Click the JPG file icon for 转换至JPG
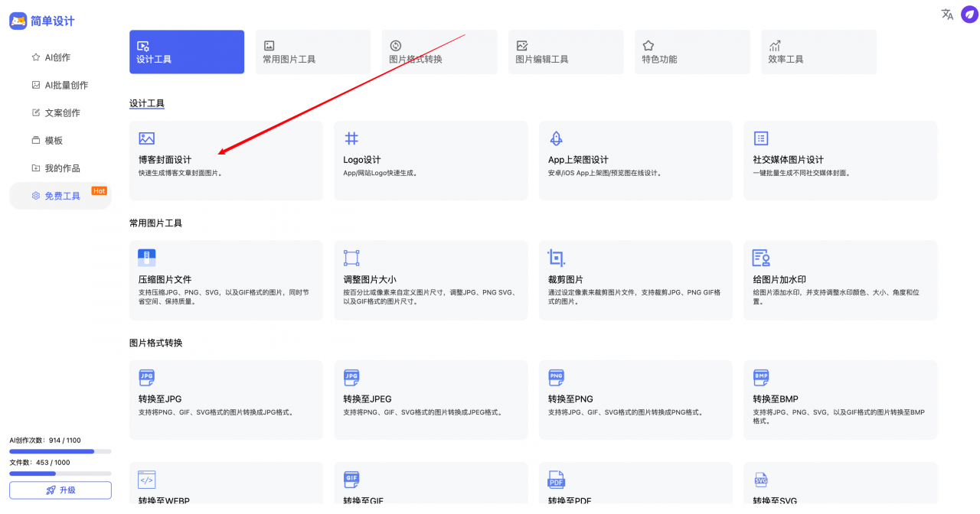This screenshot has height=514, width=980. pyautogui.click(x=147, y=377)
